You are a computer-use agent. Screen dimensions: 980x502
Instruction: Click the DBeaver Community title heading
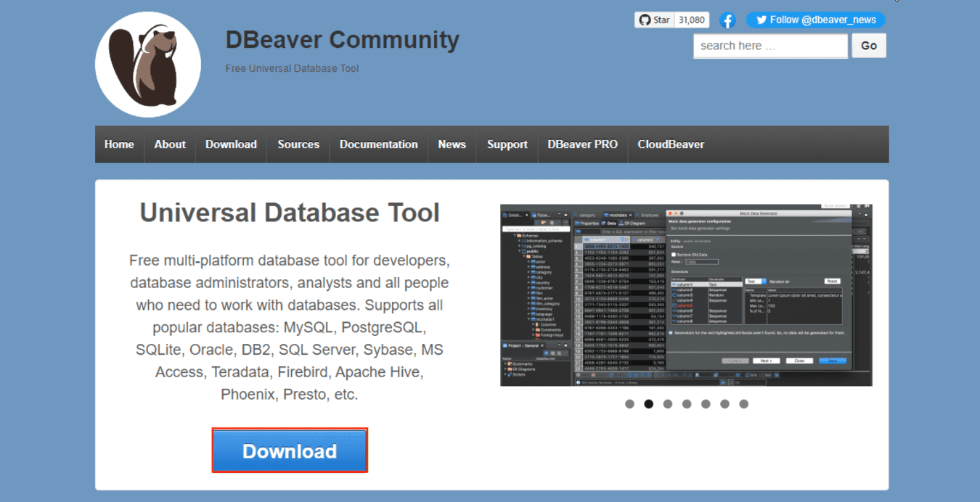pos(342,39)
